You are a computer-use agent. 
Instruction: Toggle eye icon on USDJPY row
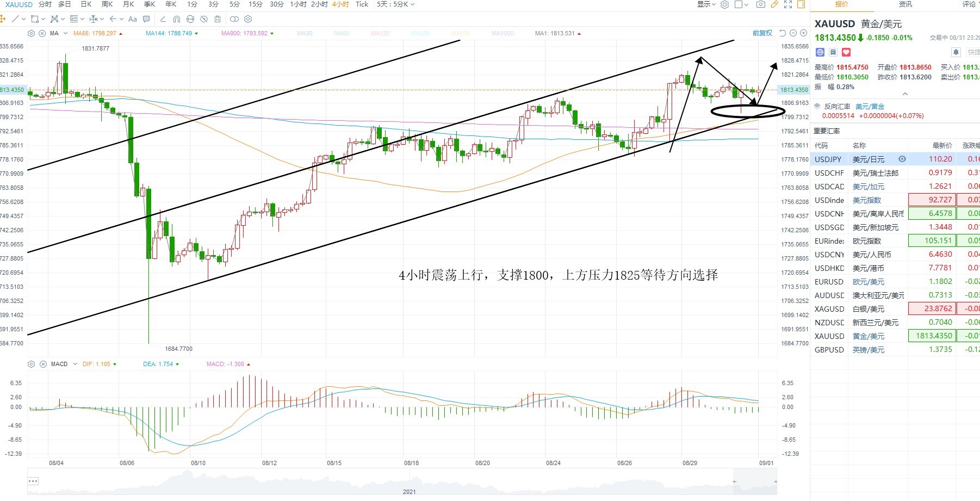point(902,159)
